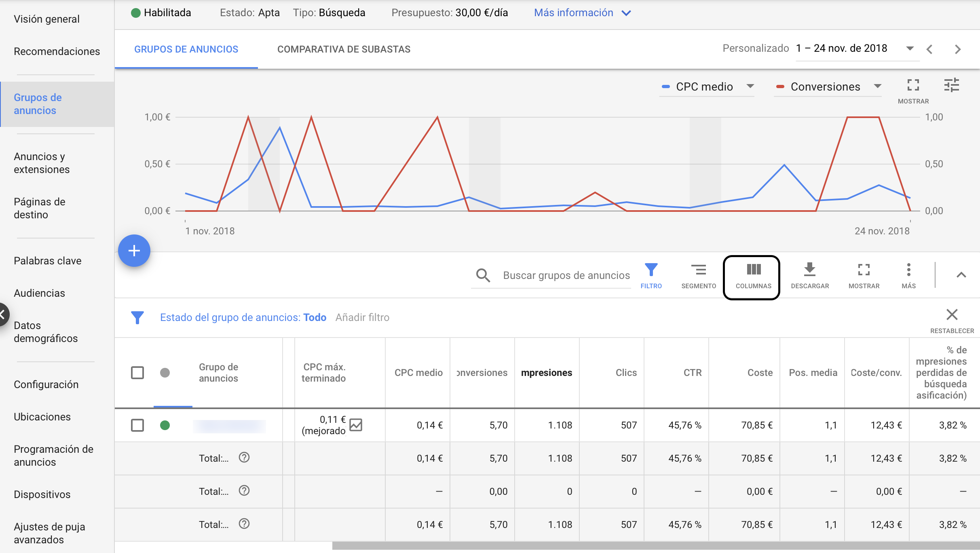Viewport: 980px width, 553px height.
Task: Tick the select-all header checkbox
Action: [137, 373]
